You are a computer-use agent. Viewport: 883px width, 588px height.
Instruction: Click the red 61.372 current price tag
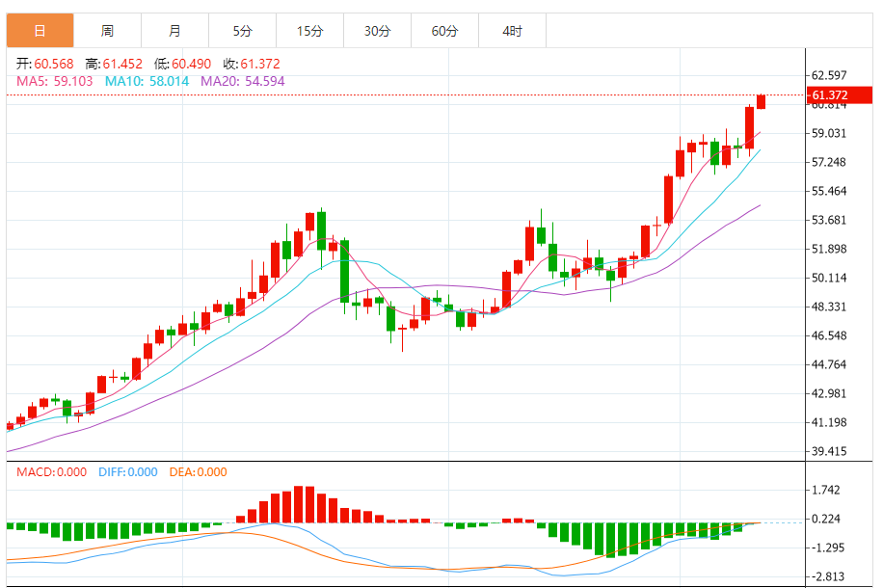(x=829, y=95)
